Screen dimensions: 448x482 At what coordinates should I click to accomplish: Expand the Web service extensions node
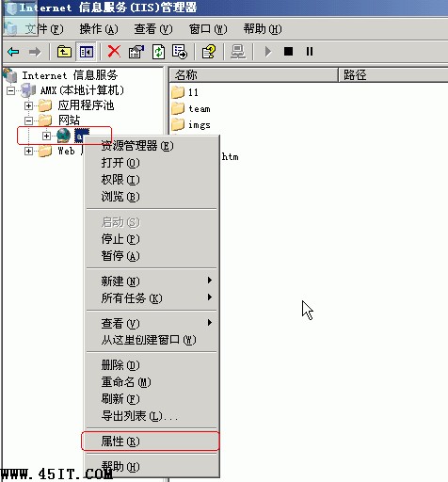(x=28, y=152)
